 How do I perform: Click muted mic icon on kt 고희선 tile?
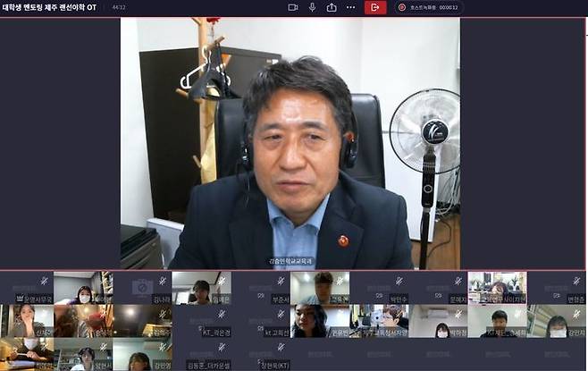[x=281, y=314]
